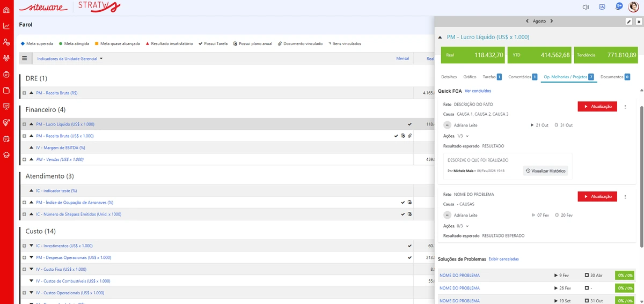Screen dimensions: 644x304
Task: Open the line chart icon in sidebar
Action: (6, 26)
